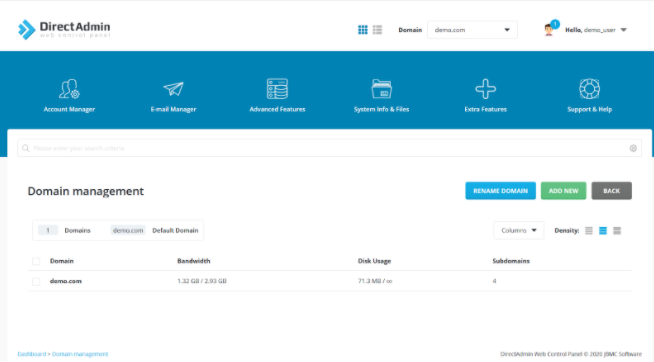654x362 pixels.
Task: Click the RENAME DOMAIN button
Action: (501, 191)
